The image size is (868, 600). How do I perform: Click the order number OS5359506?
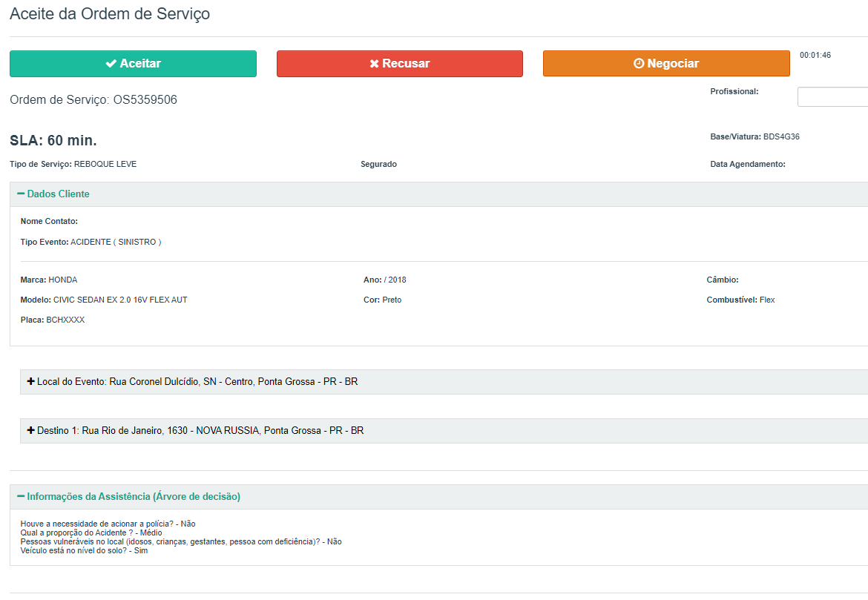145,100
